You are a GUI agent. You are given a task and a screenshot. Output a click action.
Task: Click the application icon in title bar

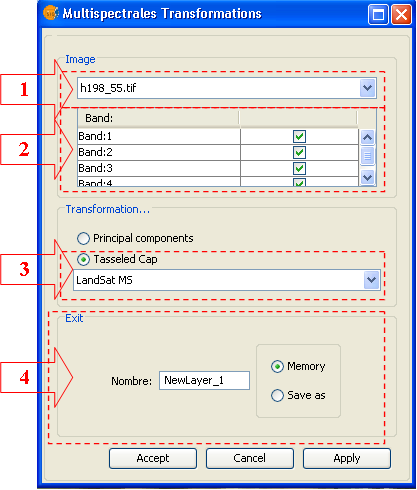pyautogui.click(x=51, y=13)
